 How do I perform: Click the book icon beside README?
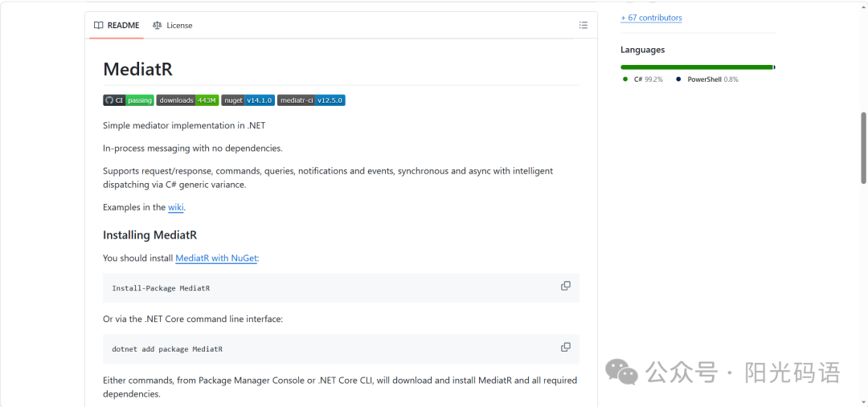[99, 25]
